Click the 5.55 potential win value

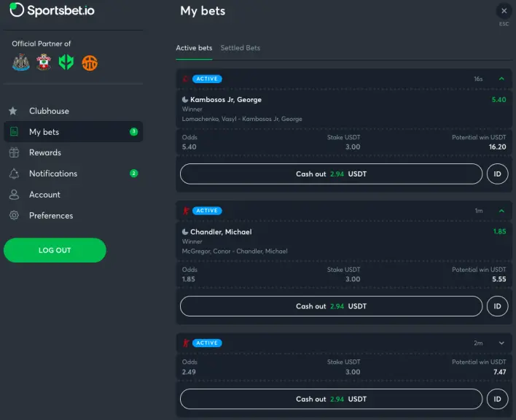[x=499, y=279]
